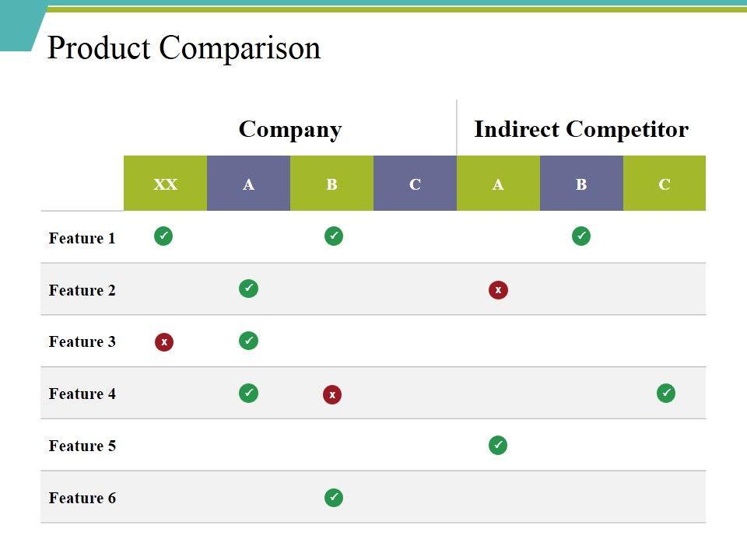Click Feature 1 checkmark under Indirect Competitor B
Viewport: 747px width, 560px height.
[x=581, y=236]
